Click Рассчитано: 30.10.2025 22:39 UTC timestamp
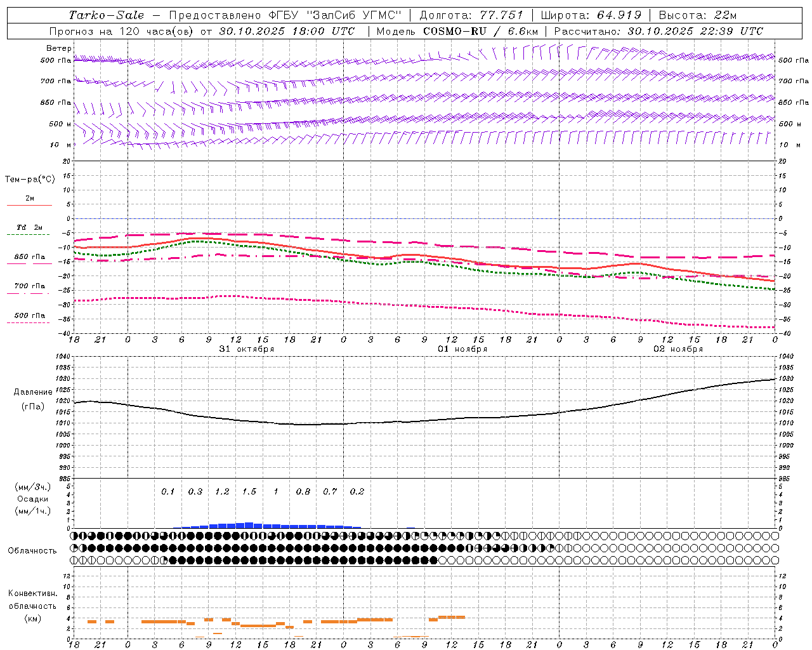The image size is (812, 650). [658, 31]
